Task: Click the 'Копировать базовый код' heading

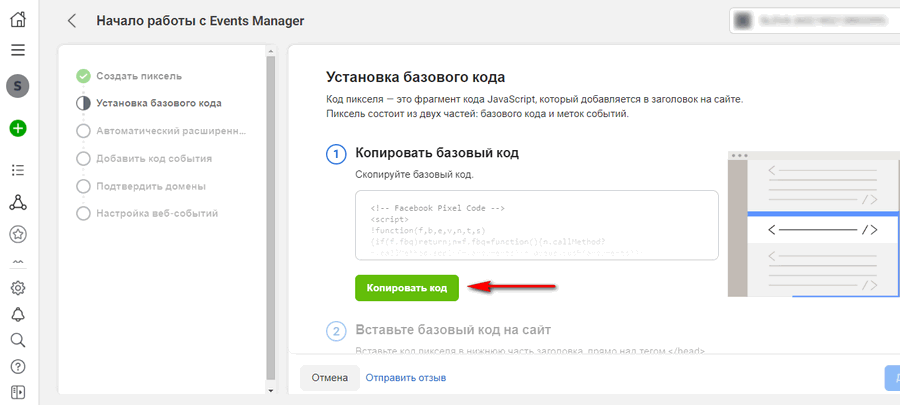Action: coord(437,153)
